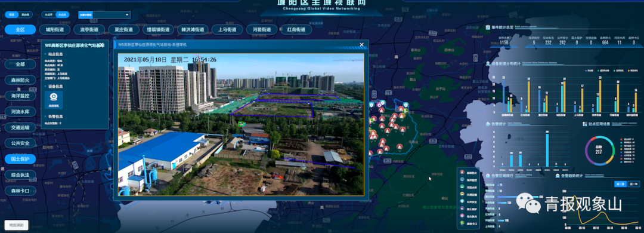
Task: Click 森林防火 icon in map legend
Action: (463, 173)
